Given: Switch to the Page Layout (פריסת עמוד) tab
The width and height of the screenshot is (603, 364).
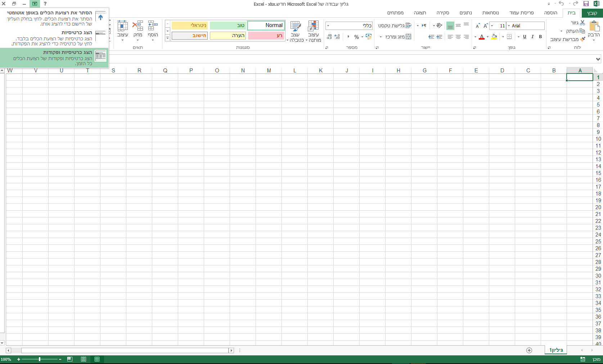Looking at the screenshot, I should pos(521,13).
